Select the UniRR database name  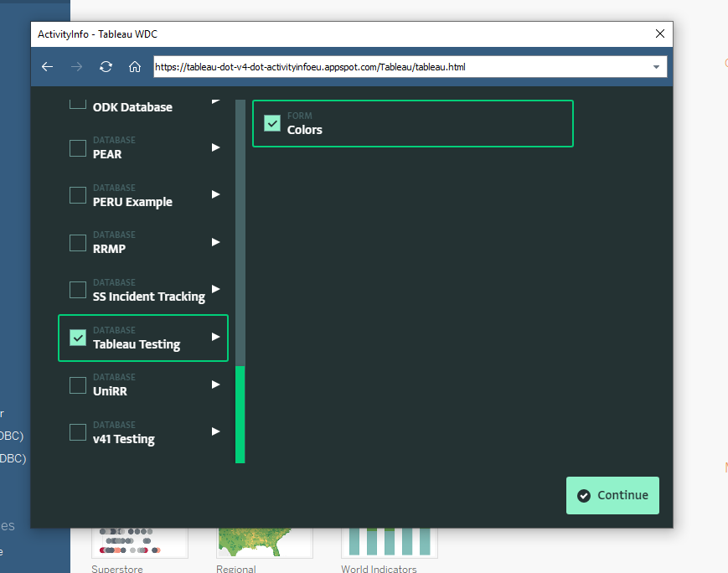tap(110, 391)
